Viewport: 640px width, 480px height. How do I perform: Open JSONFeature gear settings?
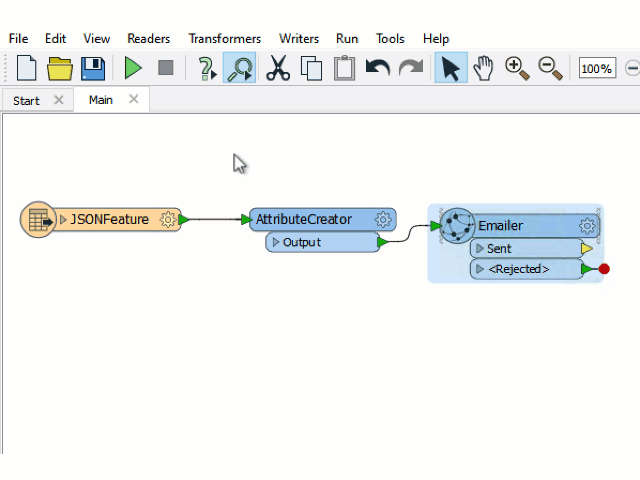point(167,220)
